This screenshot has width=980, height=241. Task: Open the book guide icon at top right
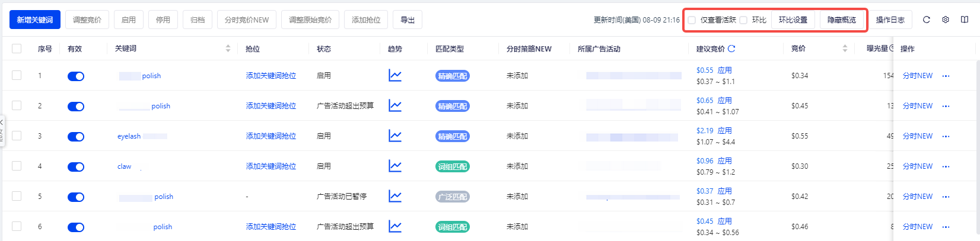click(965, 20)
